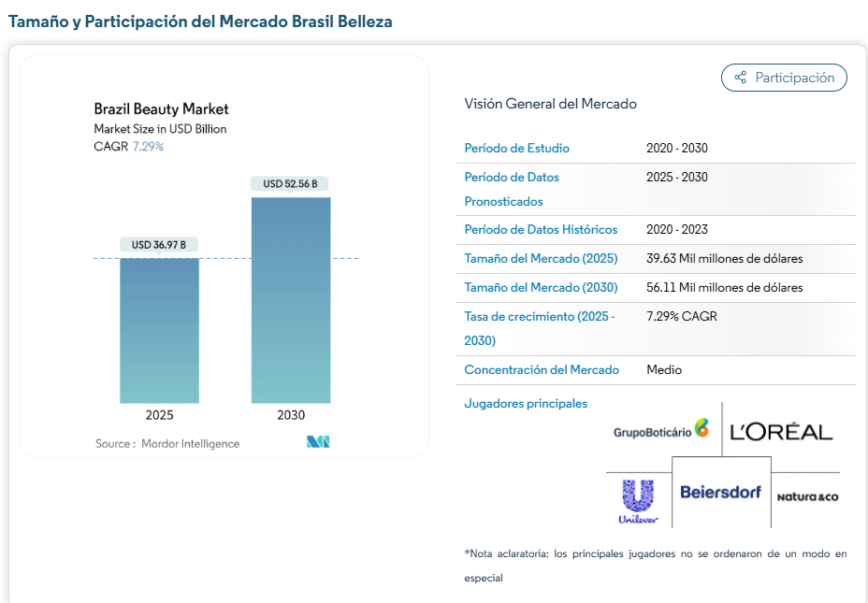This screenshot has width=868, height=603.
Task: Click the page heading about Mercado Brasil Belleza
Action: pos(200,21)
